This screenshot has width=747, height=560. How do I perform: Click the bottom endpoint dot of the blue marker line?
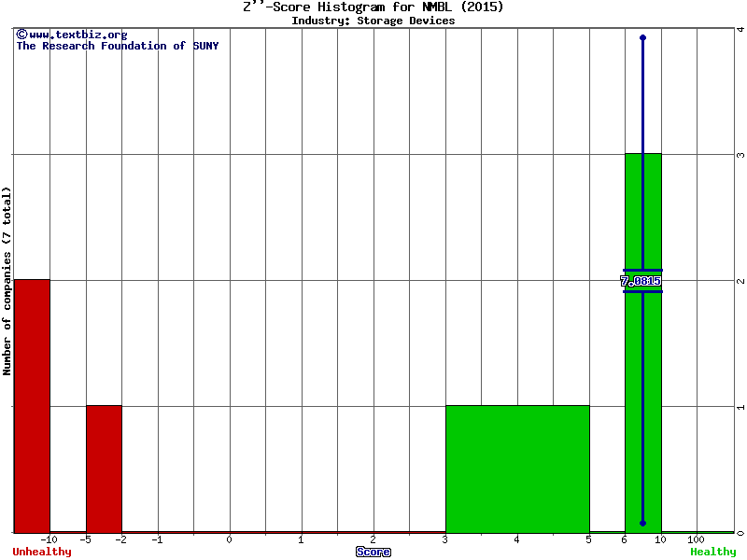642,524
